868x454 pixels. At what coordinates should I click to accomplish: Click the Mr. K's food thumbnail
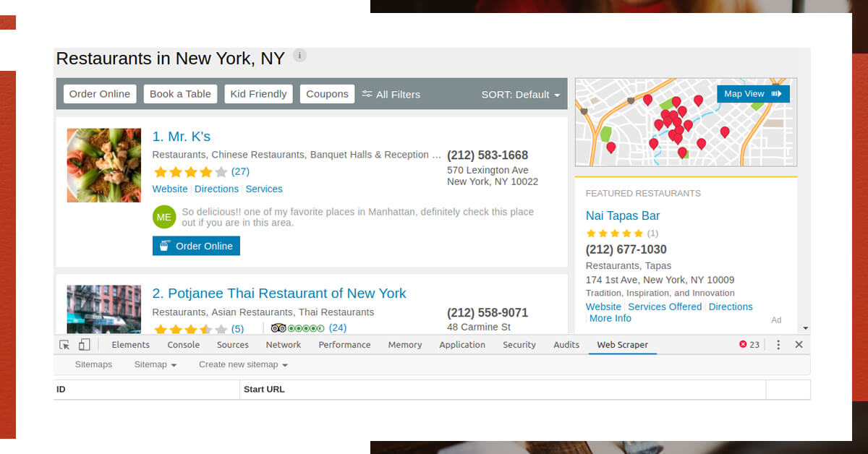tap(104, 166)
